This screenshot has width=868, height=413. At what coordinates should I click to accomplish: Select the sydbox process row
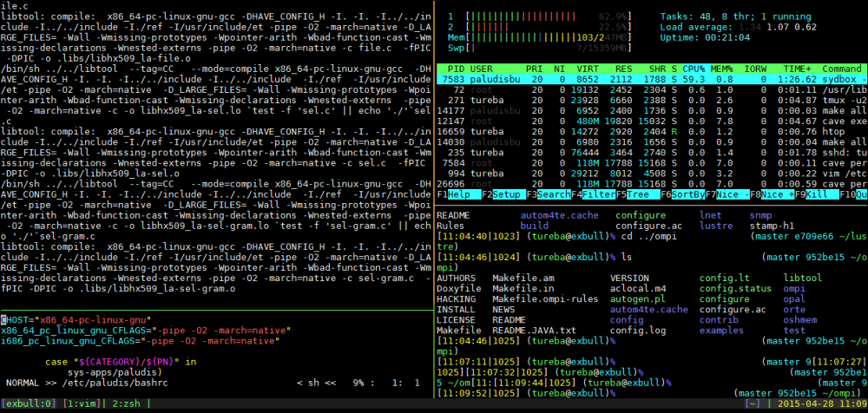click(651, 79)
